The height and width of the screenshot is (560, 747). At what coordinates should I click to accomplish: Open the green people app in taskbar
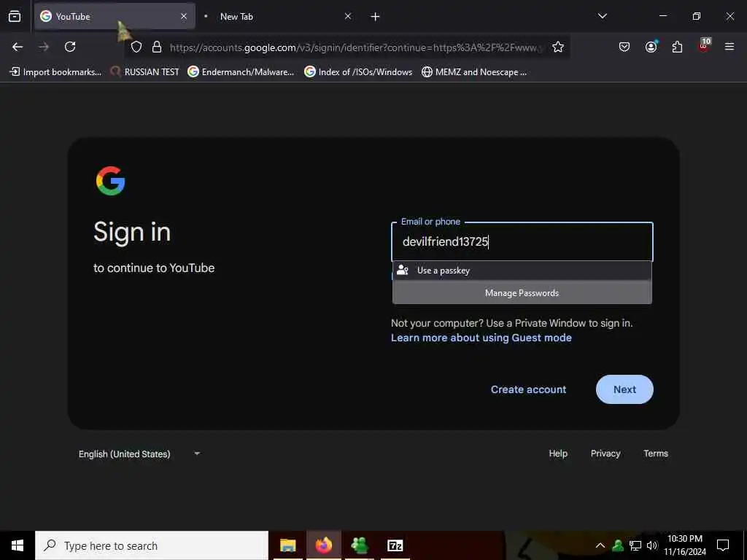(x=360, y=545)
